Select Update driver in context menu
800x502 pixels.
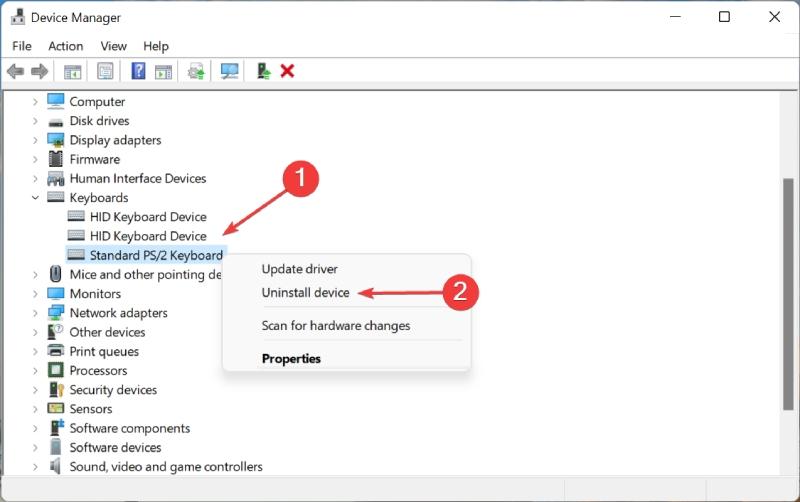(x=299, y=269)
